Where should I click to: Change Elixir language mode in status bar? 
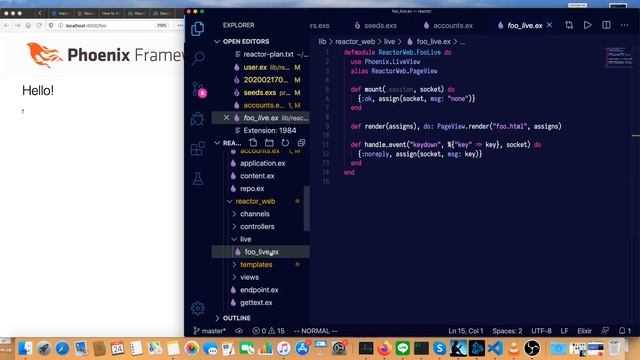[x=584, y=331]
